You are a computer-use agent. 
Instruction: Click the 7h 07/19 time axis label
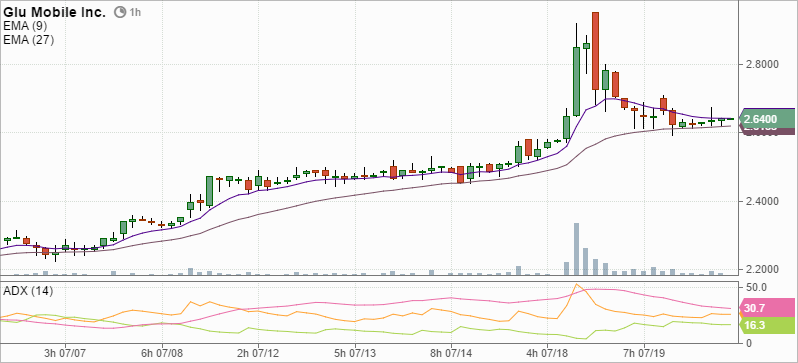[x=644, y=352]
